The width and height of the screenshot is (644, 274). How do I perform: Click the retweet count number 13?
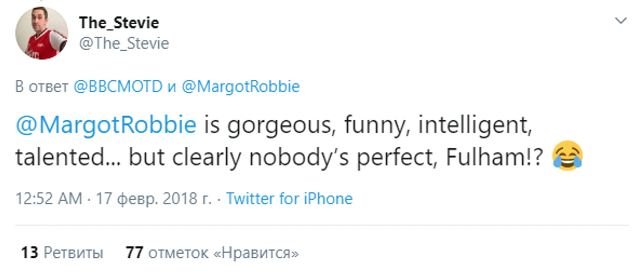(30, 253)
